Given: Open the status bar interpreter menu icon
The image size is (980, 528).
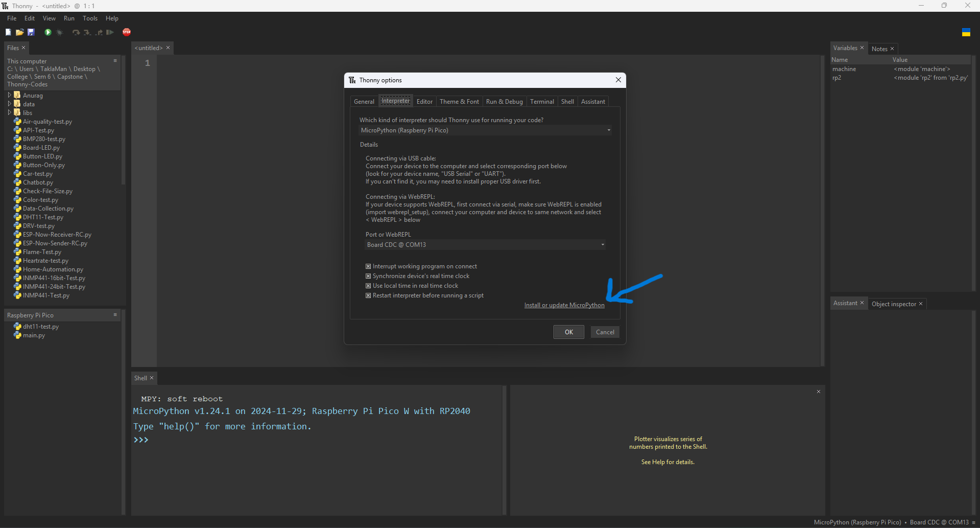Looking at the screenshot, I should (x=974, y=522).
